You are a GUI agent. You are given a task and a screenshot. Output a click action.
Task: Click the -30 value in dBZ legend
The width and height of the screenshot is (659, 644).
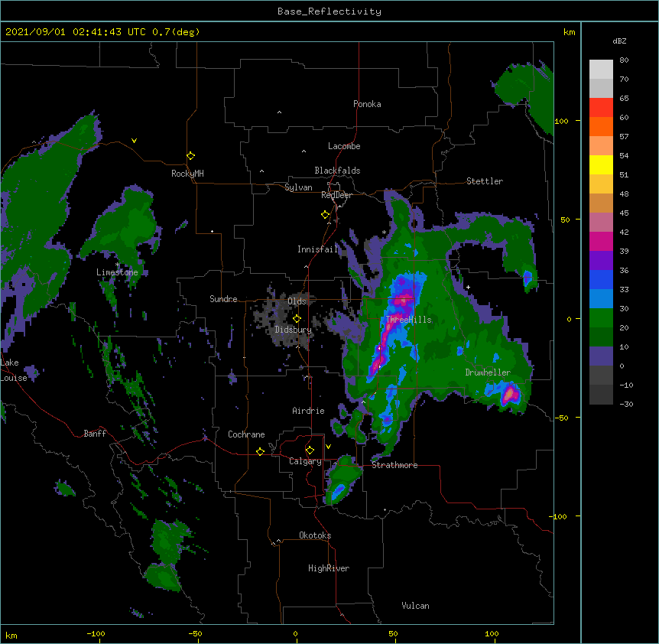pos(627,404)
